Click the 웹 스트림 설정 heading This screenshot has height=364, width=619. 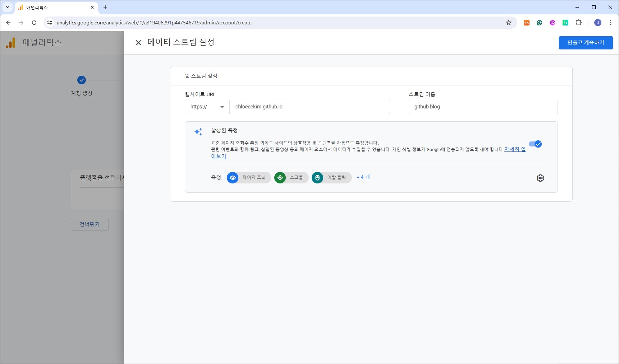201,76
